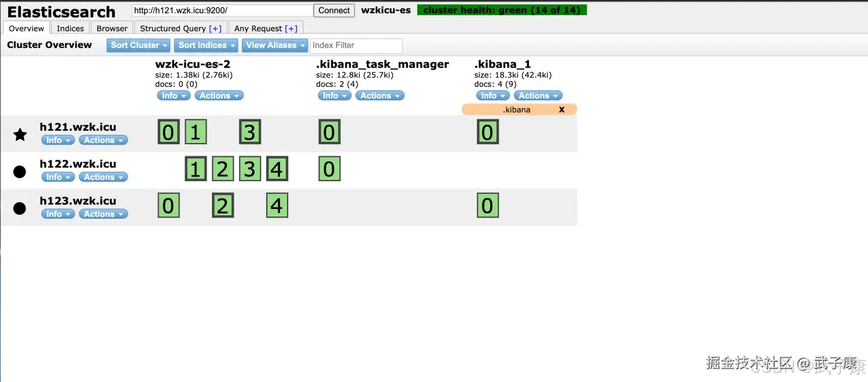Open the View Aliases dropdown

pyautogui.click(x=274, y=45)
